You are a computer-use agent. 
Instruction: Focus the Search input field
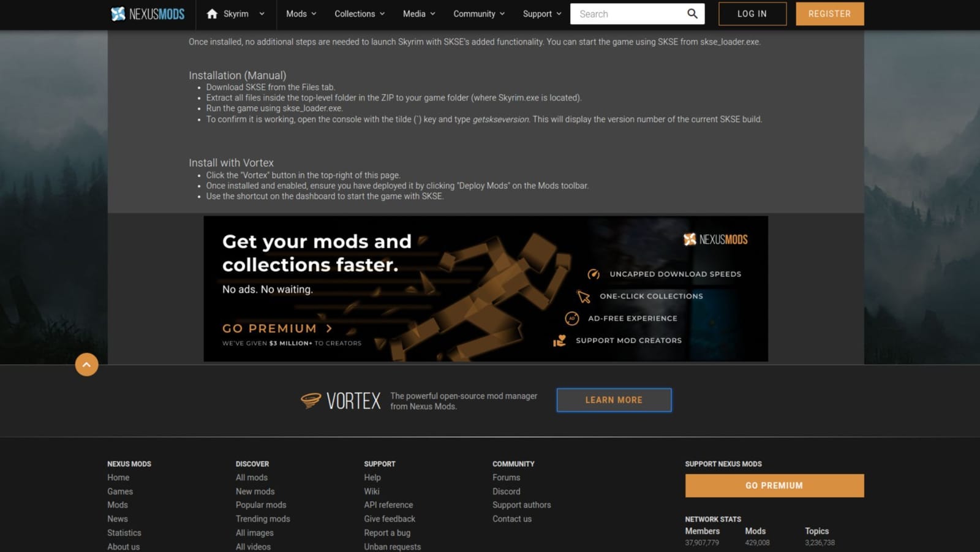coord(628,13)
